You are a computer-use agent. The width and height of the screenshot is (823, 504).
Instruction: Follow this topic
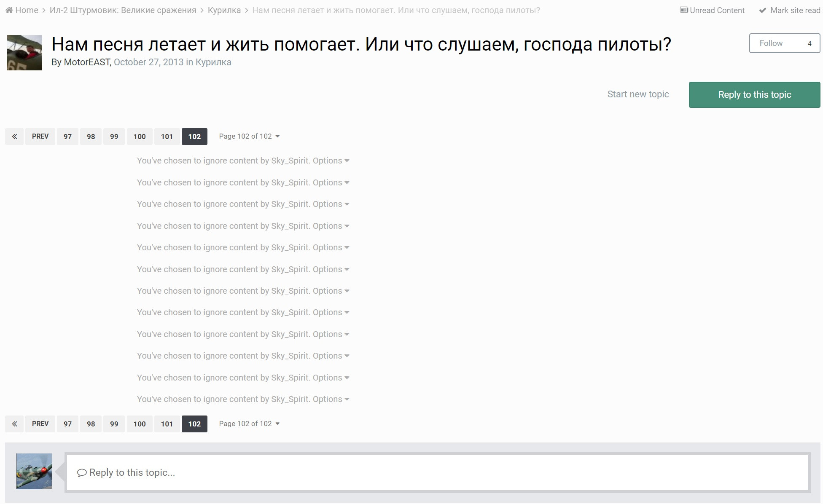[x=771, y=43]
